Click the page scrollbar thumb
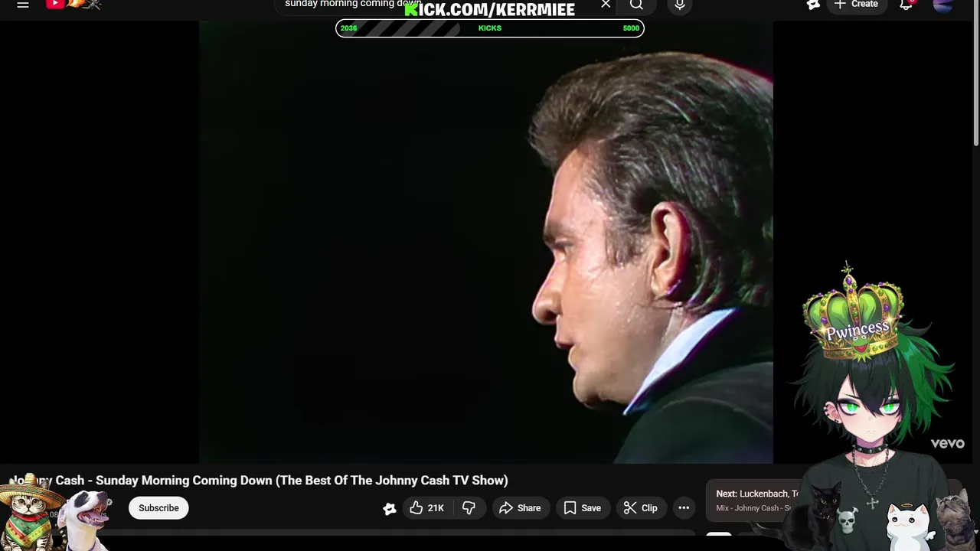Image resolution: width=980 pixels, height=551 pixels. tap(976, 73)
